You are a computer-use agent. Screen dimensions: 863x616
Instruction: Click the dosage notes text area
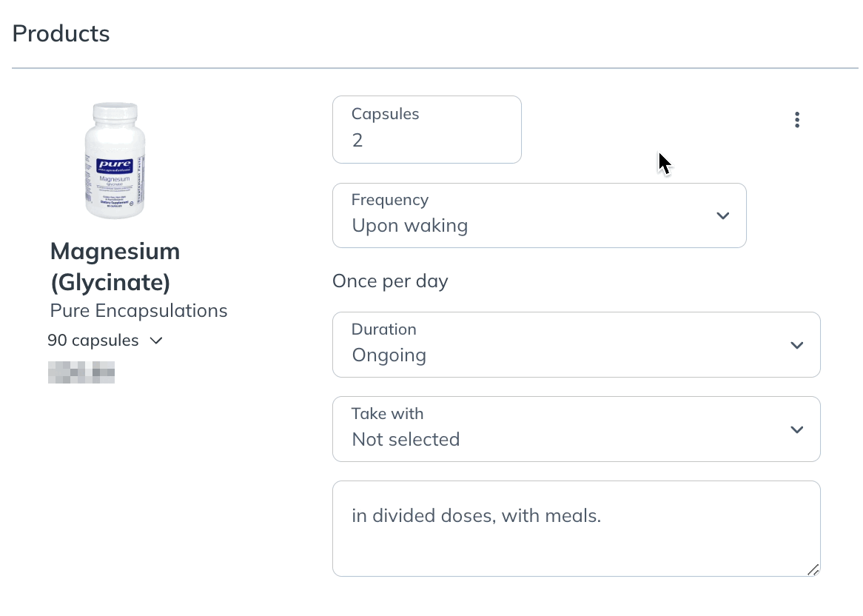(577, 529)
